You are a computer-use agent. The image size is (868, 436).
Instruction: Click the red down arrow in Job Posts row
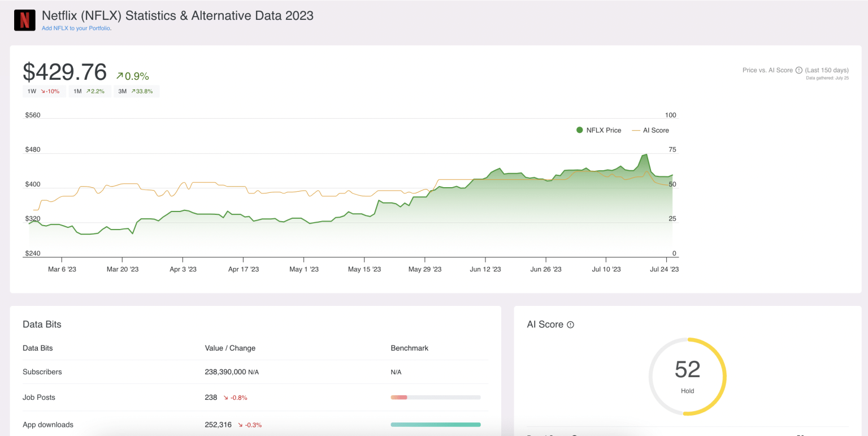pos(225,398)
